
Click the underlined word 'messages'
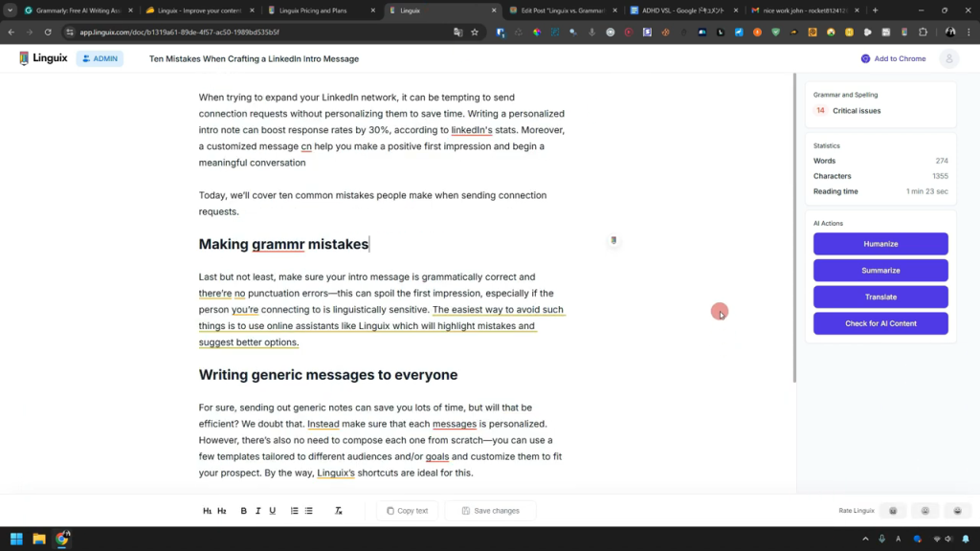455,424
